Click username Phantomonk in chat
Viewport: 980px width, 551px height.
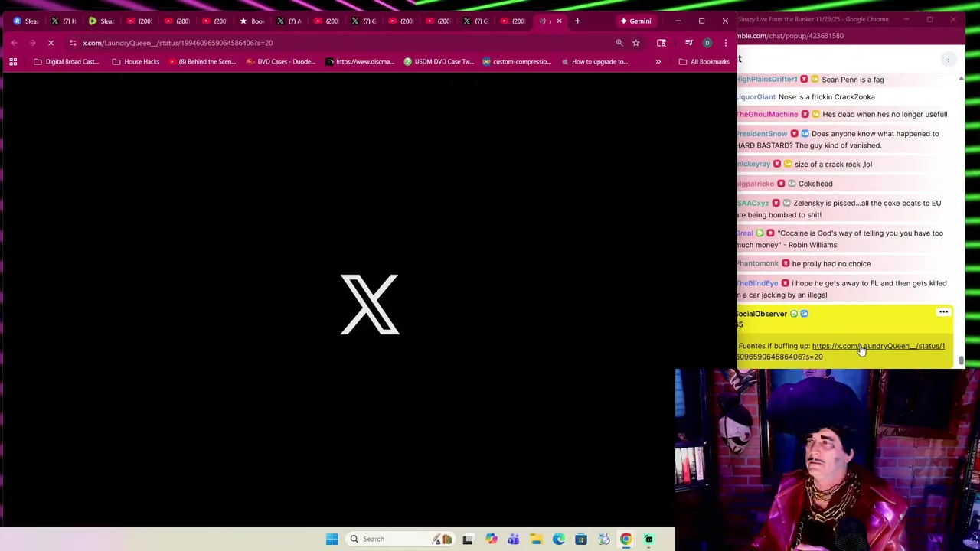tap(757, 263)
